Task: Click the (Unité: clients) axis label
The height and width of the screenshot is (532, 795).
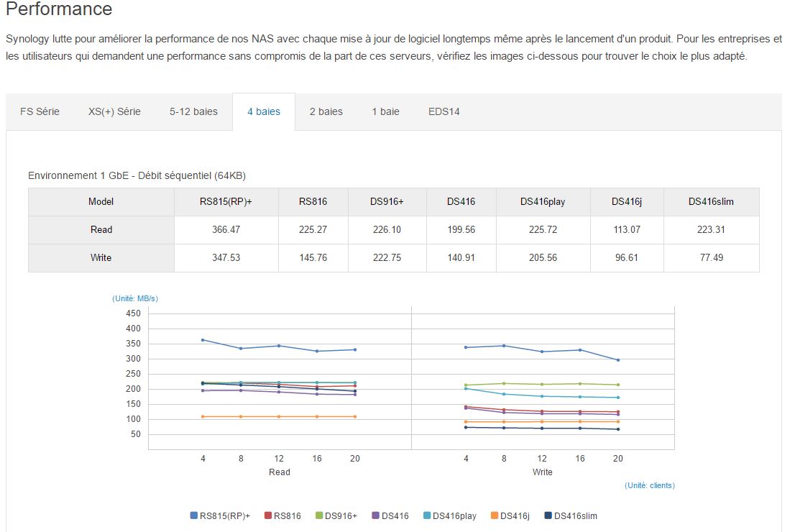Action: click(650, 485)
